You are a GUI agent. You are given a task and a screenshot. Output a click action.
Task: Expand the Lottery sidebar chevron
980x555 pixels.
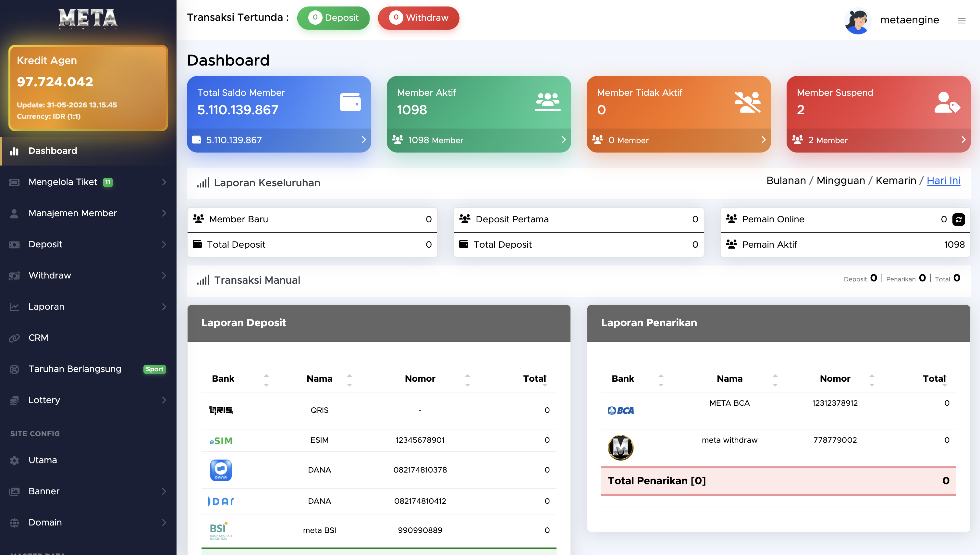click(164, 400)
